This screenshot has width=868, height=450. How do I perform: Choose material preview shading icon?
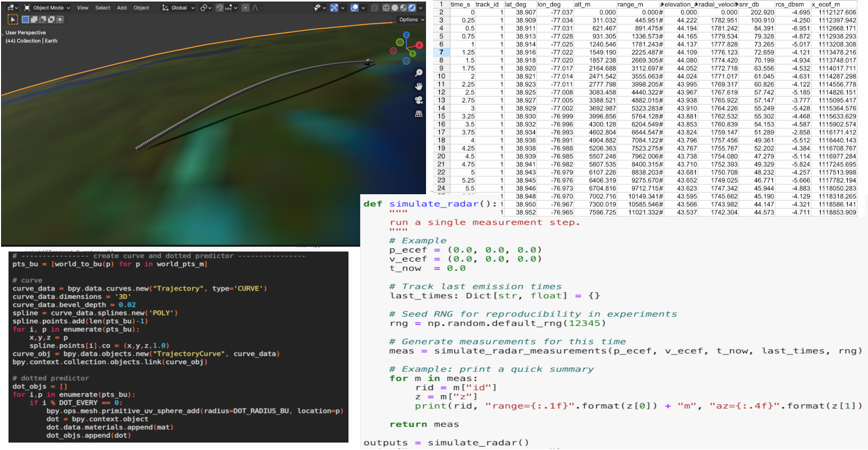click(403, 8)
